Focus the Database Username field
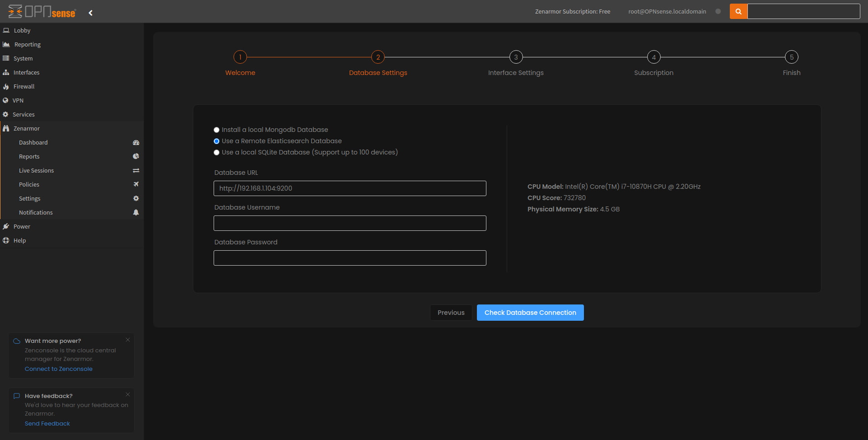Screen dimensions: 868x440 pyautogui.click(x=350, y=223)
